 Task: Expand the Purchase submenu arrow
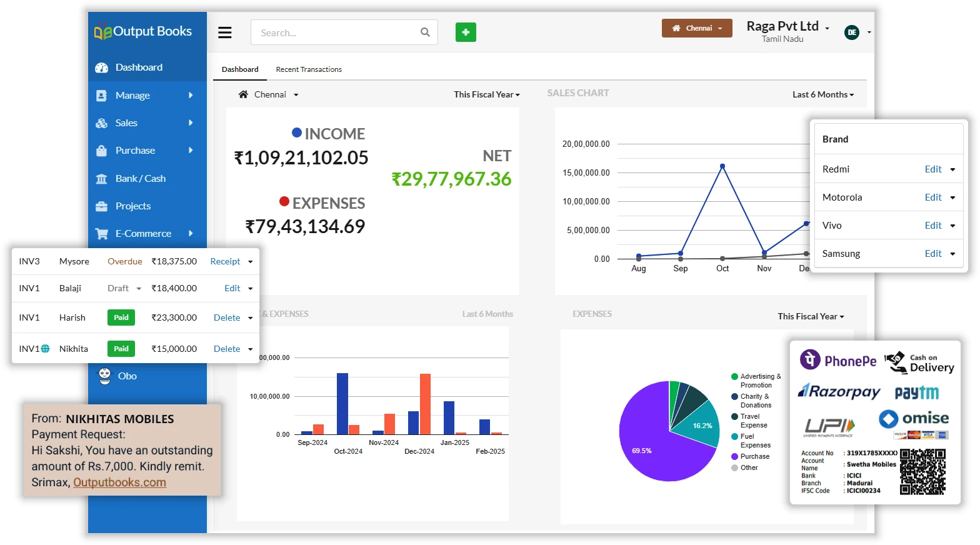coord(191,150)
